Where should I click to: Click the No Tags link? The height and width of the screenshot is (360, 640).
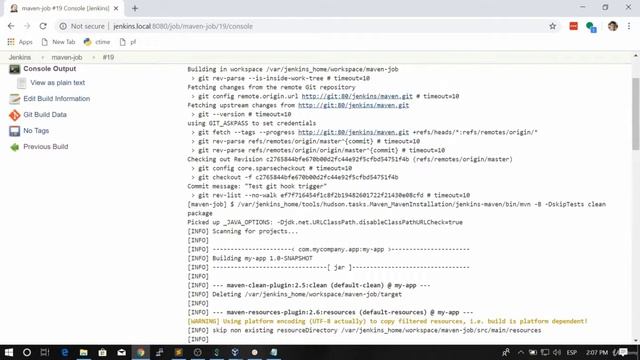[36, 131]
